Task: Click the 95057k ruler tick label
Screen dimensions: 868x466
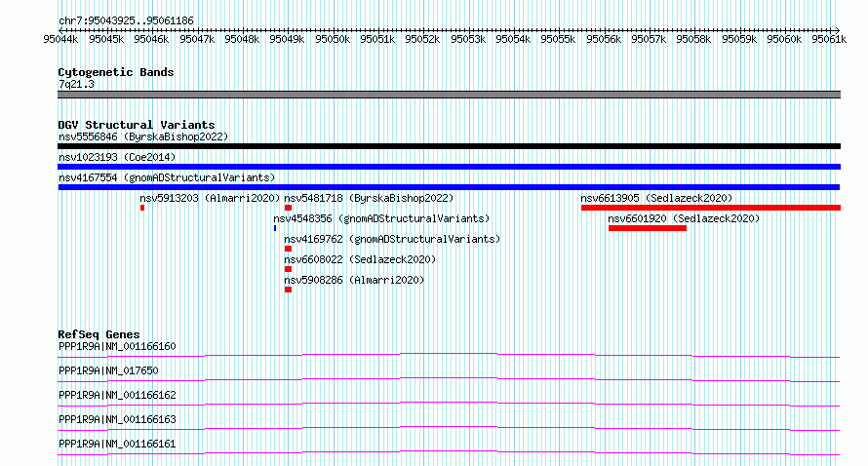Action: 649,39
